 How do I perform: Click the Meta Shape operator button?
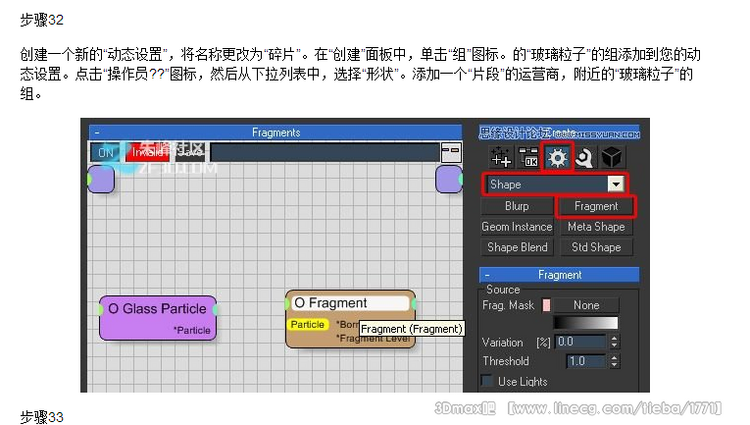coord(596,227)
